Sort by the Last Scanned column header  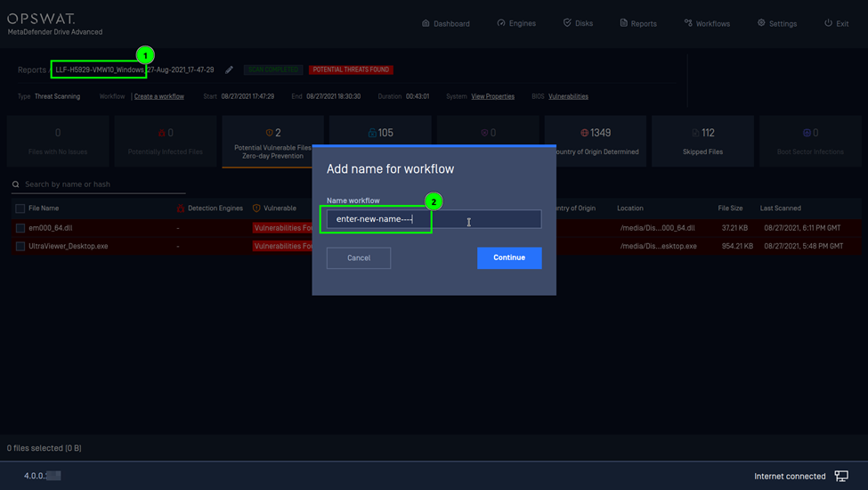(781, 208)
